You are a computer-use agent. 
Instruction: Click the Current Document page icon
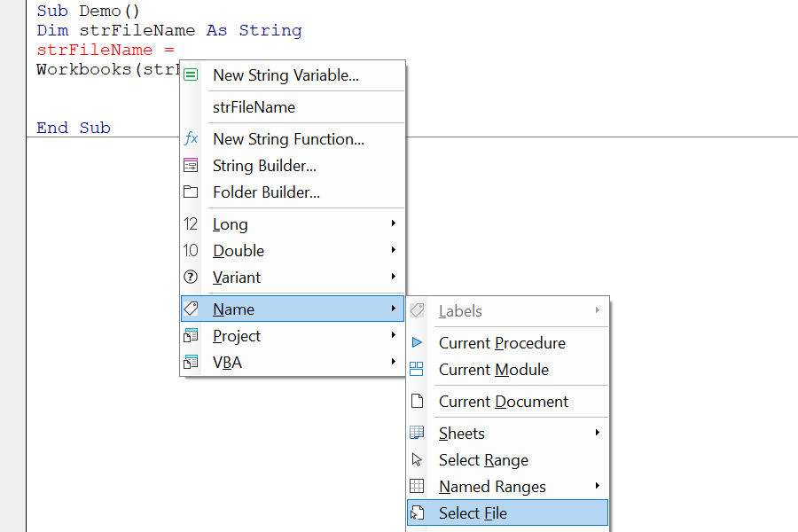pos(417,401)
